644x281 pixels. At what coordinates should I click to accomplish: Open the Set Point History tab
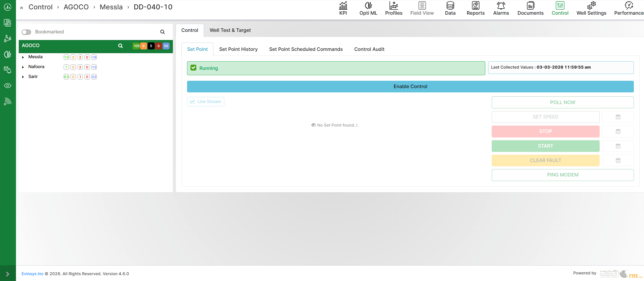click(x=238, y=49)
